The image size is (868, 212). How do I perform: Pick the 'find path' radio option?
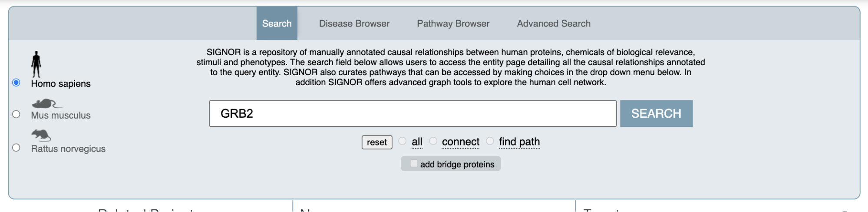coord(490,141)
